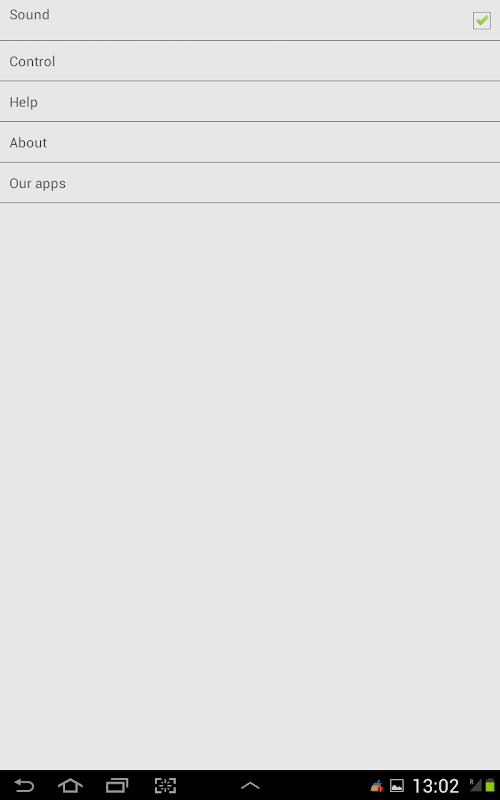The width and height of the screenshot is (500, 800).
Task: Tap the roaming R indicator
Action: coord(472,781)
